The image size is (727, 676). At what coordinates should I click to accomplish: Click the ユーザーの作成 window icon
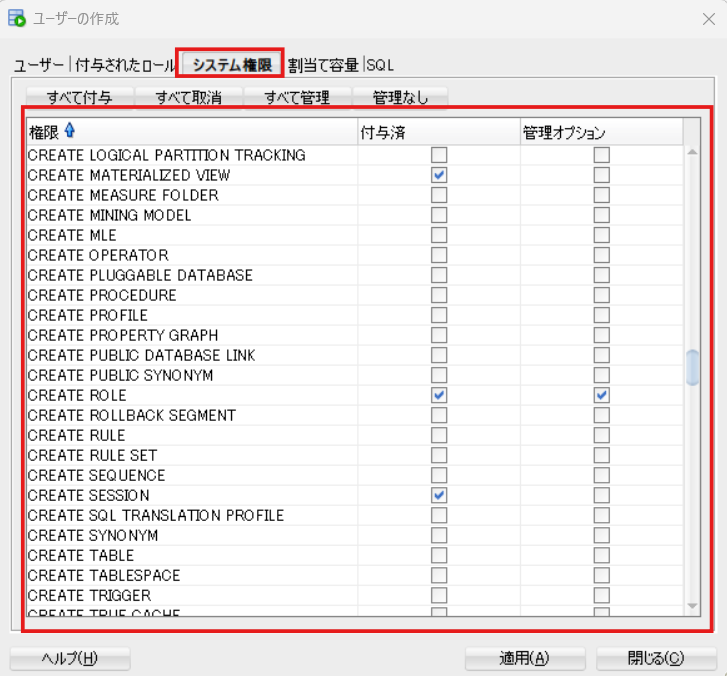(x=17, y=19)
